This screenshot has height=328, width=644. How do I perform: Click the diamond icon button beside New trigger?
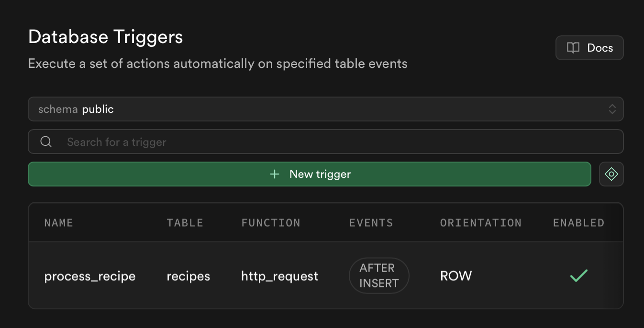coord(611,174)
